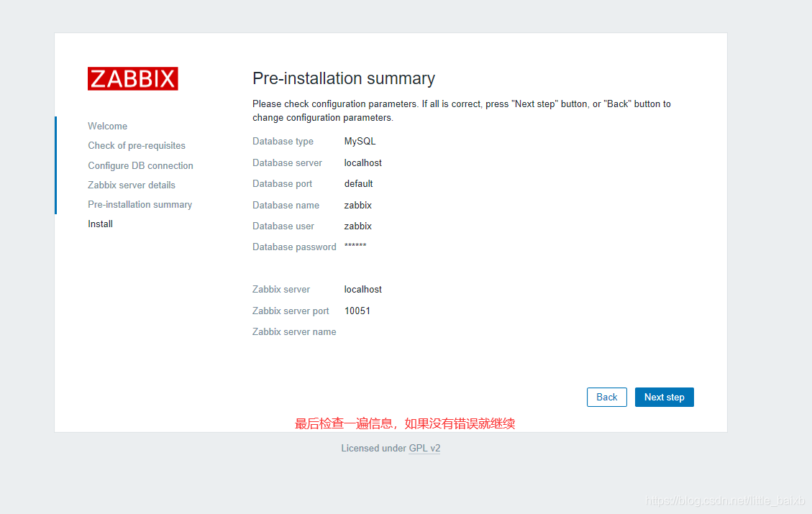This screenshot has height=514, width=812.
Task: Click the Database server label
Action: tap(287, 162)
